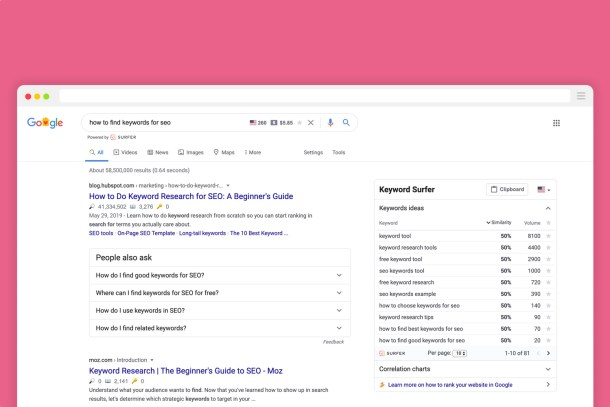This screenshot has width=610, height=407.
Task: Sort keywords by Similarity column
Action: (x=499, y=223)
